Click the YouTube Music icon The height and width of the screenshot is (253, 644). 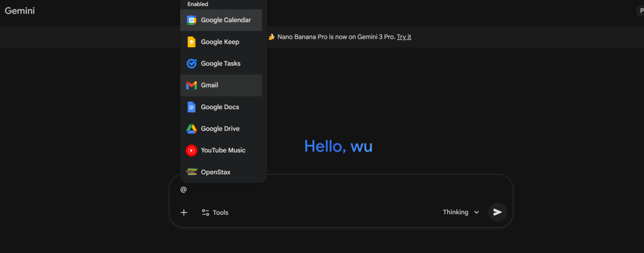[191, 150]
